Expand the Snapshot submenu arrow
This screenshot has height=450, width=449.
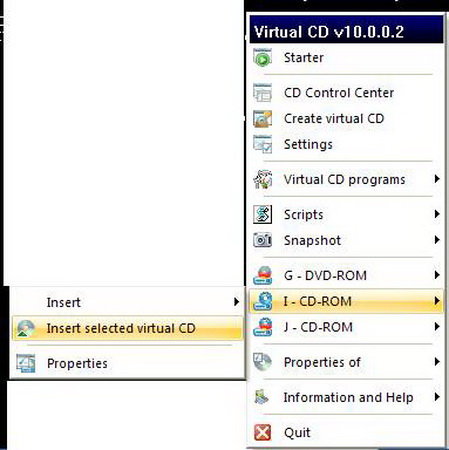[x=437, y=240]
